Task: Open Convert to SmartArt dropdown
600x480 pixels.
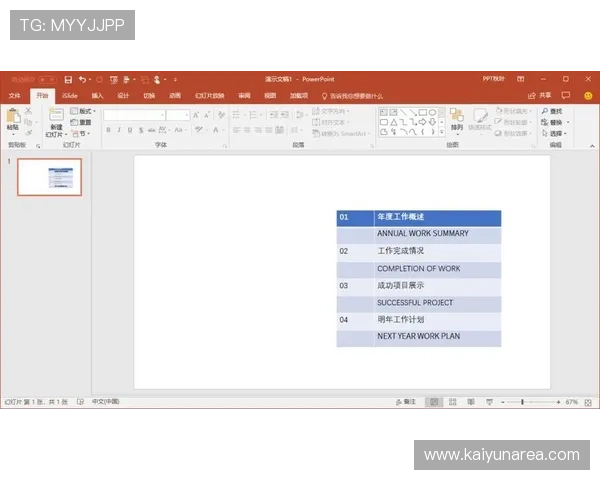Action: [341, 134]
